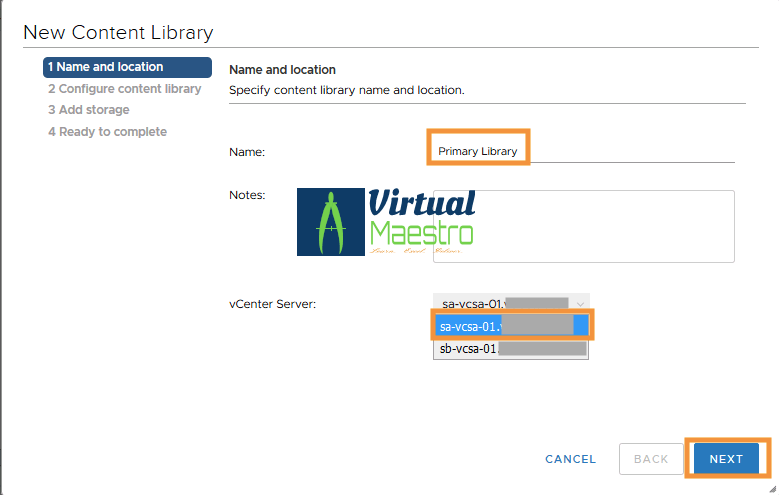Click the New Content Library dialog title

pyautogui.click(x=118, y=32)
